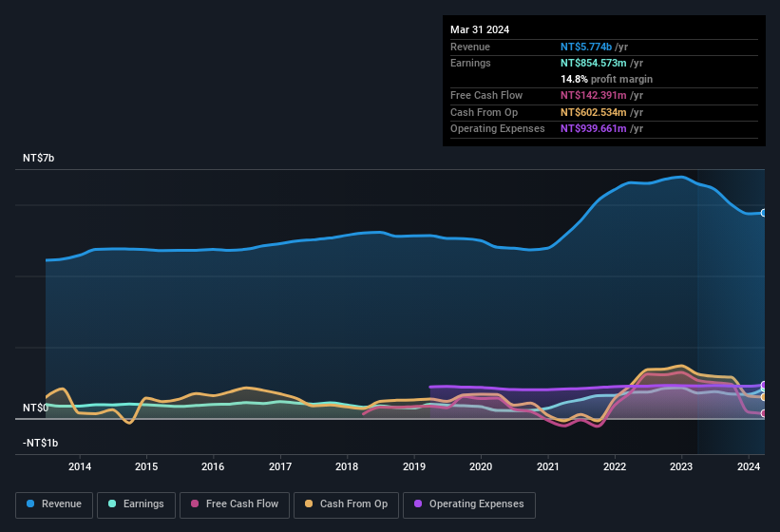Click the NT$602.534m cash from op value
This screenshot has width=780, height=532.
594,112
